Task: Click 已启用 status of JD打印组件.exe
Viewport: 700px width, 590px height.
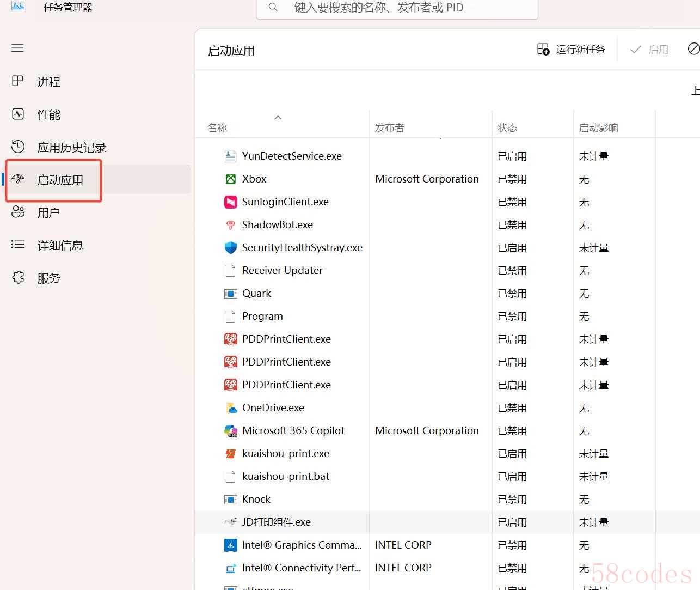Action: tap(512, 522)
